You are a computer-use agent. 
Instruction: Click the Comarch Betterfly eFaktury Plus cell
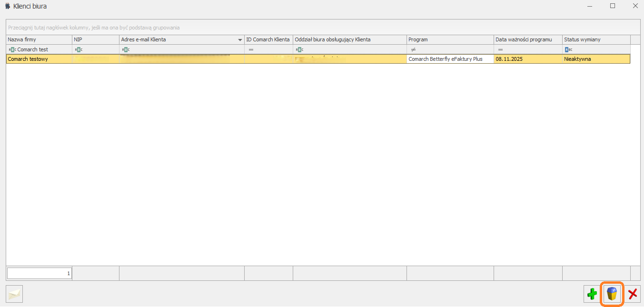point(450,59)
